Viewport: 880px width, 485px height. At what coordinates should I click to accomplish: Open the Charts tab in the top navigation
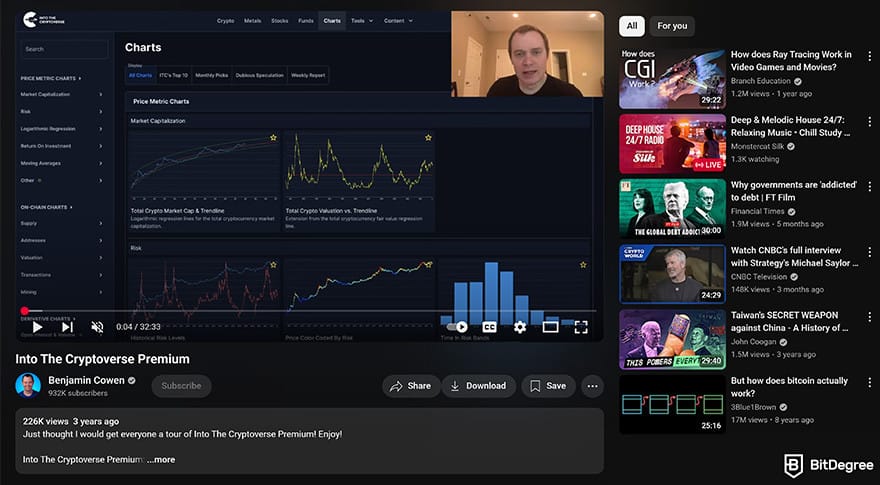pyautogui.click(x=332, y=20)
